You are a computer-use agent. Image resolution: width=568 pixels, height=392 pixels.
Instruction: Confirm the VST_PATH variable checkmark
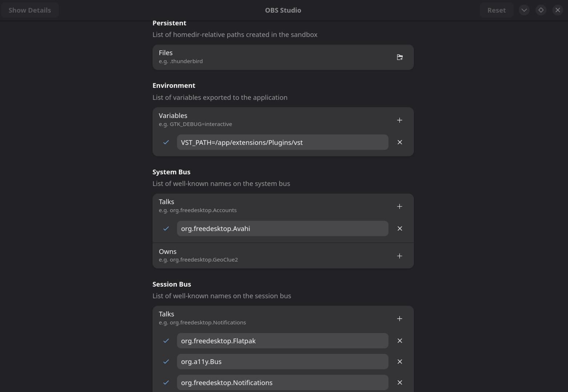pos(166,142)
